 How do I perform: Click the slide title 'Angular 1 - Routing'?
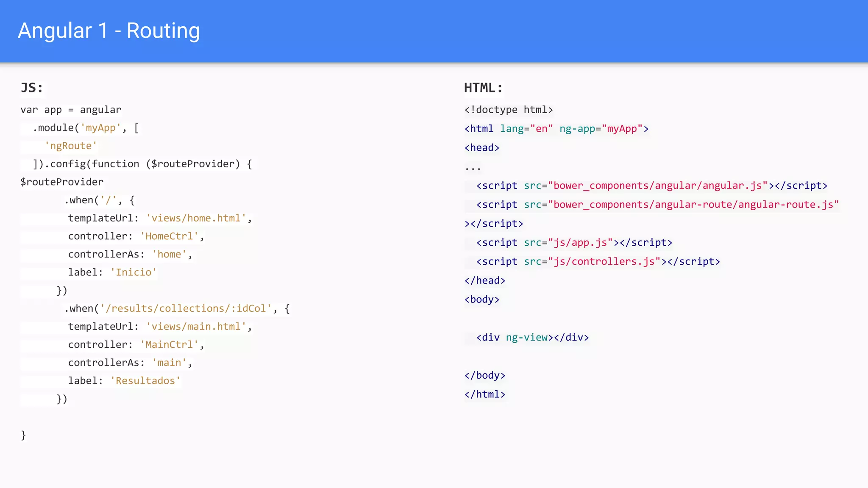pos(109,31)
